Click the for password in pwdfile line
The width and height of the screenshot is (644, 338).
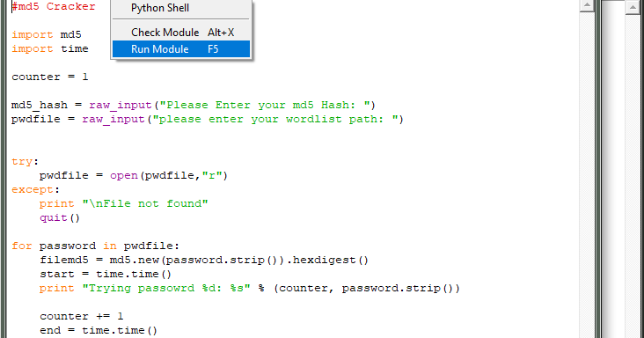(95, 246)
